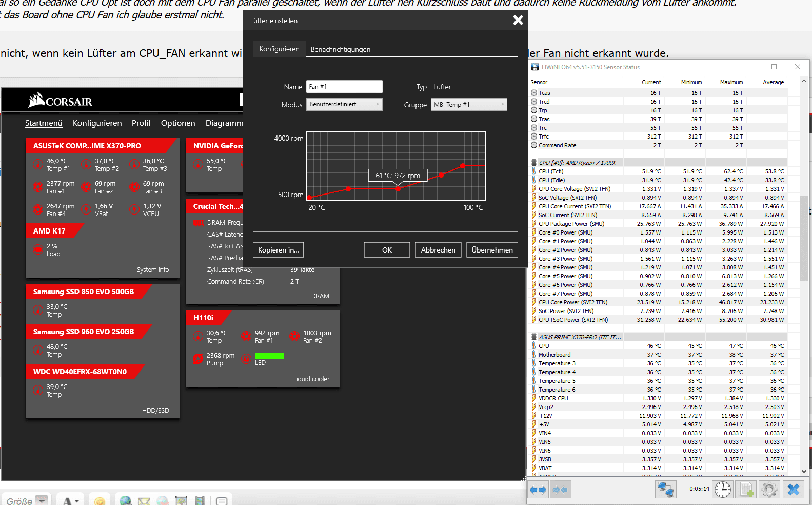Open the Liquid cooler link on the H110i tile
Screen dimensions: 812x505
(311, 379)
